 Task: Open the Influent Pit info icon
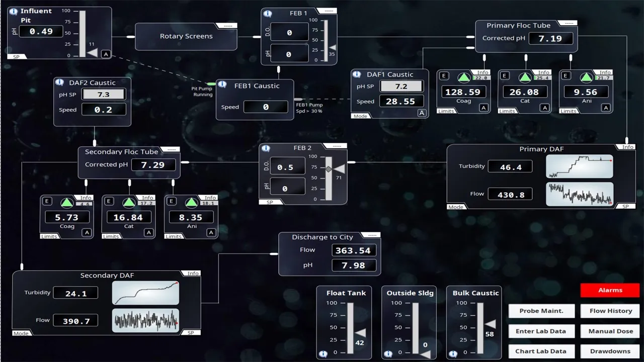click(14, 11)
